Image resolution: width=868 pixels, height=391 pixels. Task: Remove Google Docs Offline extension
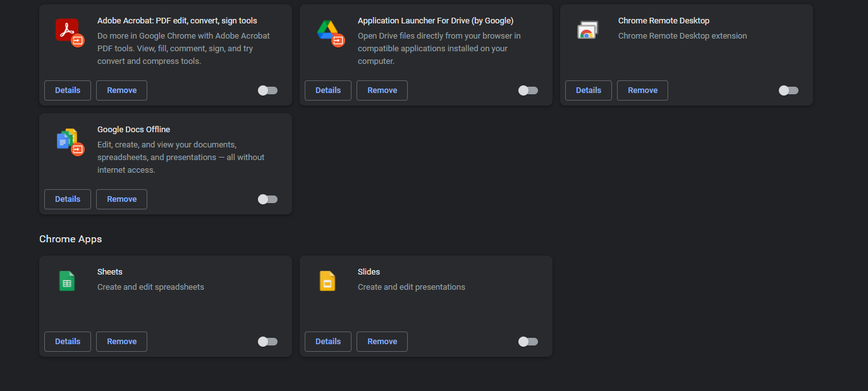click(121, 199)
